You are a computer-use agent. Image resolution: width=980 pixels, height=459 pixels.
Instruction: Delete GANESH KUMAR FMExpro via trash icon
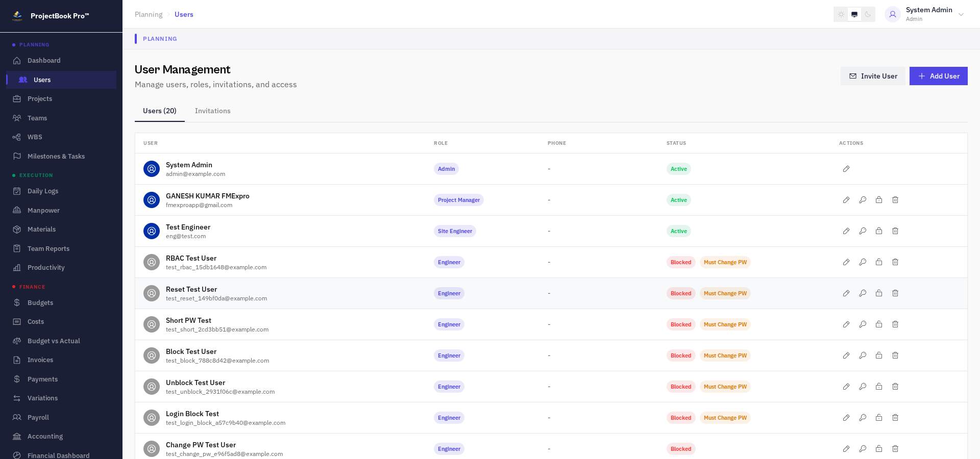click(895, 200)
